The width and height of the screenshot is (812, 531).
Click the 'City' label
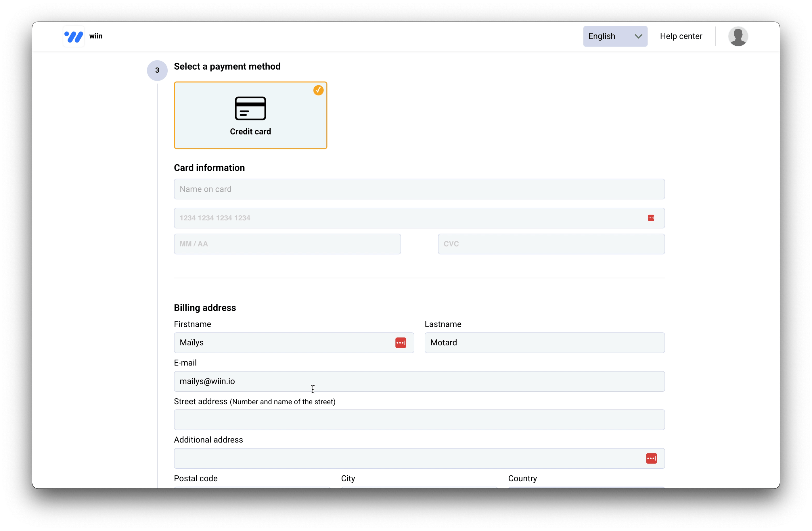[348, 478]
